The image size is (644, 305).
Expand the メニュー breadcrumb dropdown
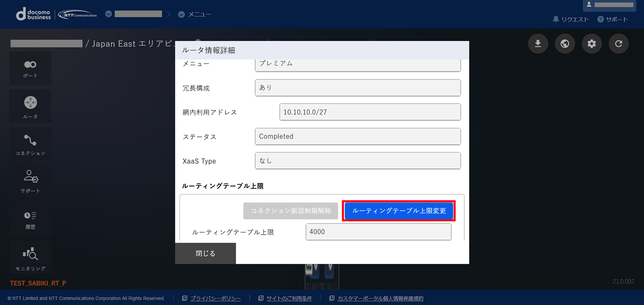pyautogui.click(x=195, y=14)
